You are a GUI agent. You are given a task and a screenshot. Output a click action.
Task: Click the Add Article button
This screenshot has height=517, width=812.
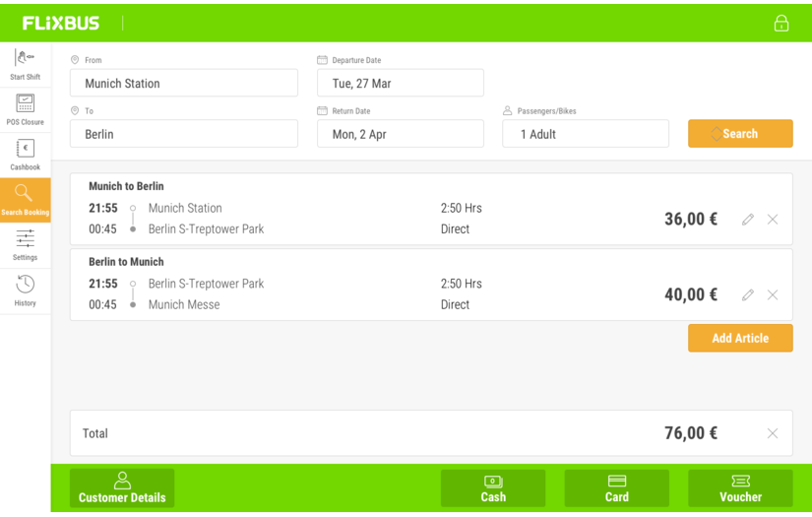(740, 339)
